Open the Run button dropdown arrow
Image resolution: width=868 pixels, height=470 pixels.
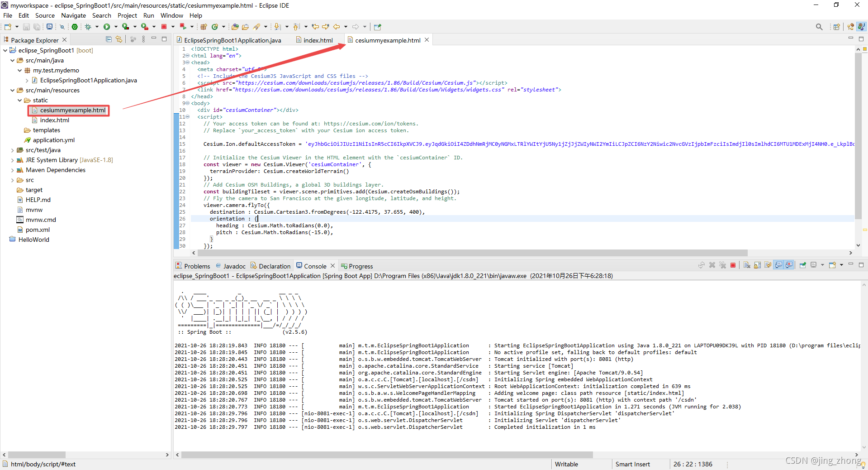pos(116,27)
